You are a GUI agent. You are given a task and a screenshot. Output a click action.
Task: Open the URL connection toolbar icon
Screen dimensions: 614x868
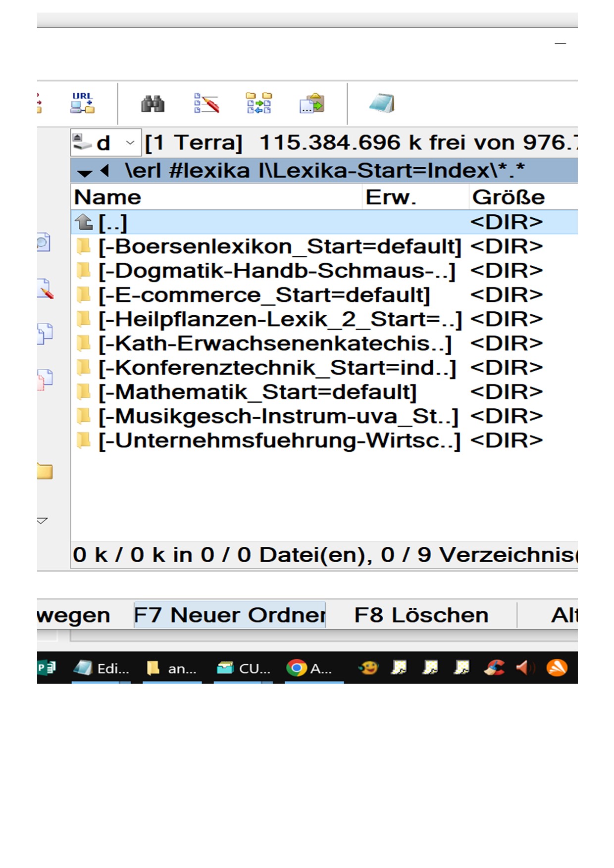click(82, 103)
